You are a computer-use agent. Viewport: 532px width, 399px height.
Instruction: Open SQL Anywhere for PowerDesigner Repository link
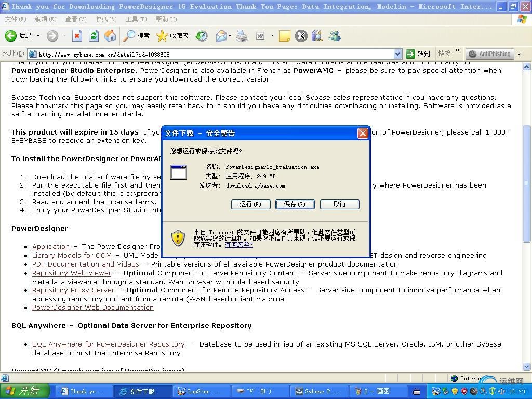pyautogui.click(x=109, y=344)
